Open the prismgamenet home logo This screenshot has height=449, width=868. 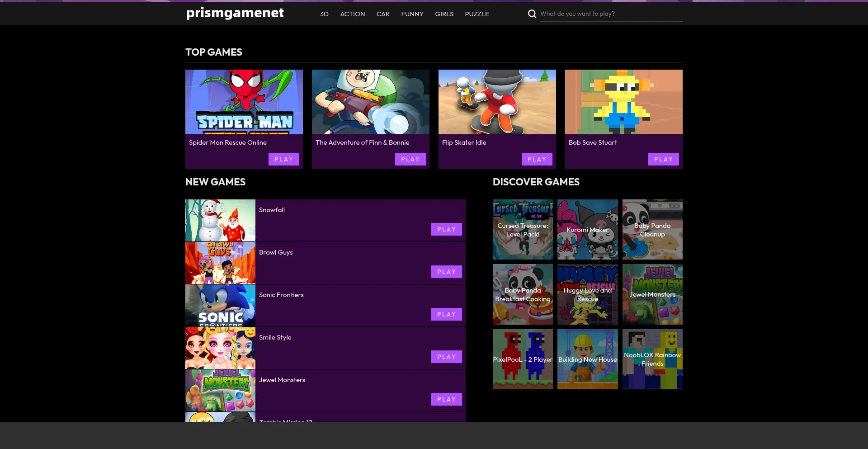pos(235,13)
